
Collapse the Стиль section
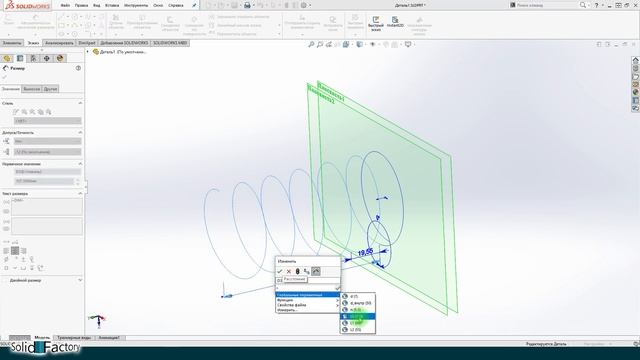(x=80, y=103)
